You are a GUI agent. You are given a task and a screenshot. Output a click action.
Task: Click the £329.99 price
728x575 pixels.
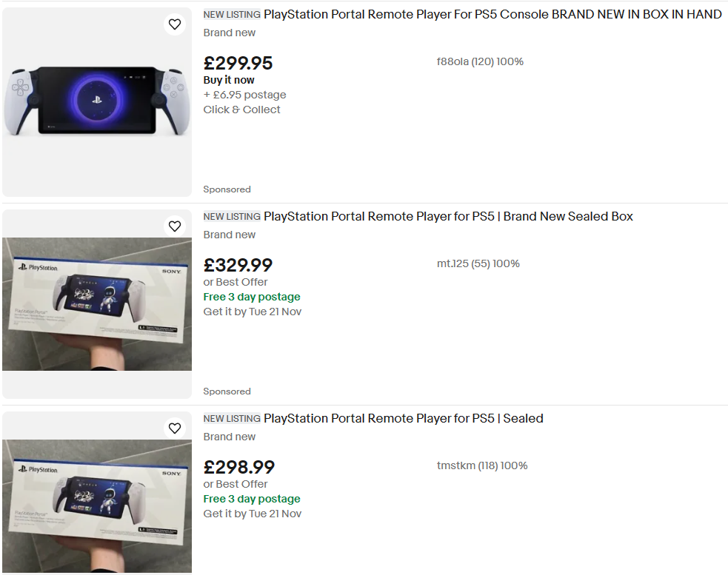tap(238, 265)
